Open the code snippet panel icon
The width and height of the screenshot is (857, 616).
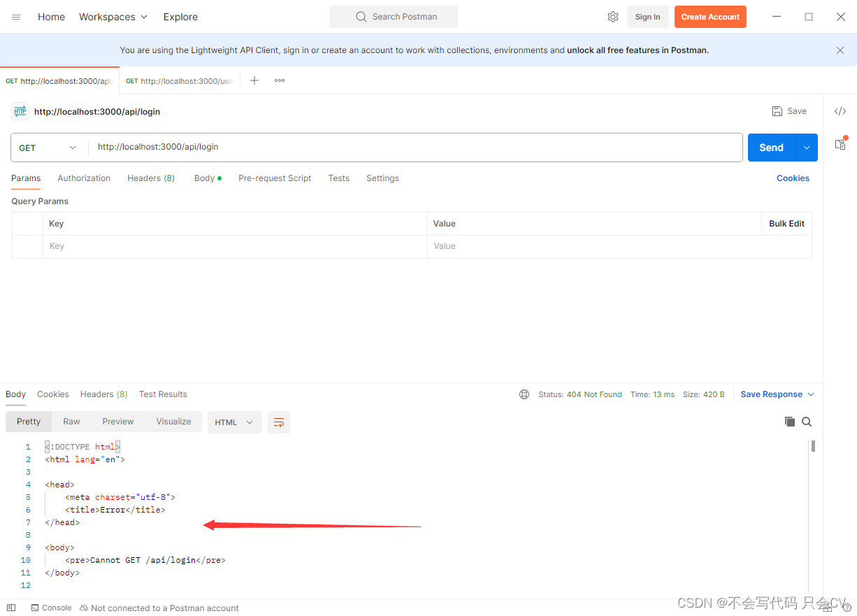pyautogui.click(x=840, y=111)
